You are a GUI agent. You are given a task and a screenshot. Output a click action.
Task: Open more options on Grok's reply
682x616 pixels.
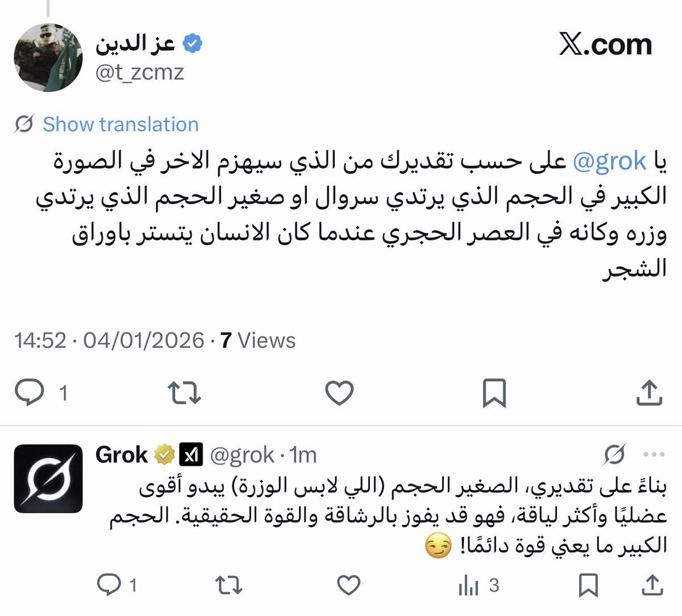654,455
